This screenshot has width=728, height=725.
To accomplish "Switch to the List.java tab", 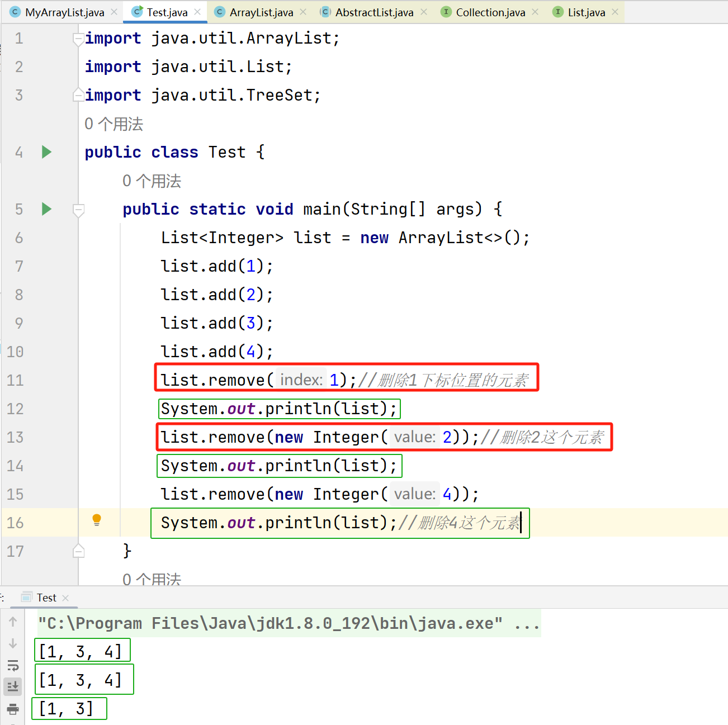I will click(x=586, y=12).
